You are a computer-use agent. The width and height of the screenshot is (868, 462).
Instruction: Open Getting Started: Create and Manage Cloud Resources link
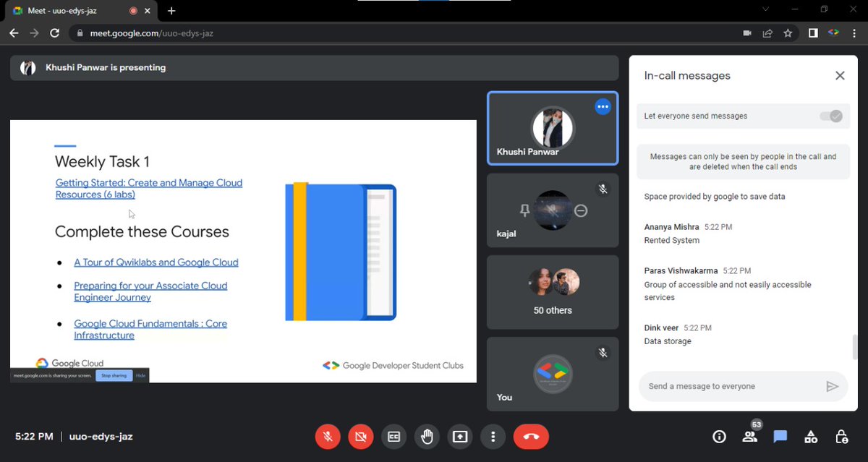coord(149,189)
